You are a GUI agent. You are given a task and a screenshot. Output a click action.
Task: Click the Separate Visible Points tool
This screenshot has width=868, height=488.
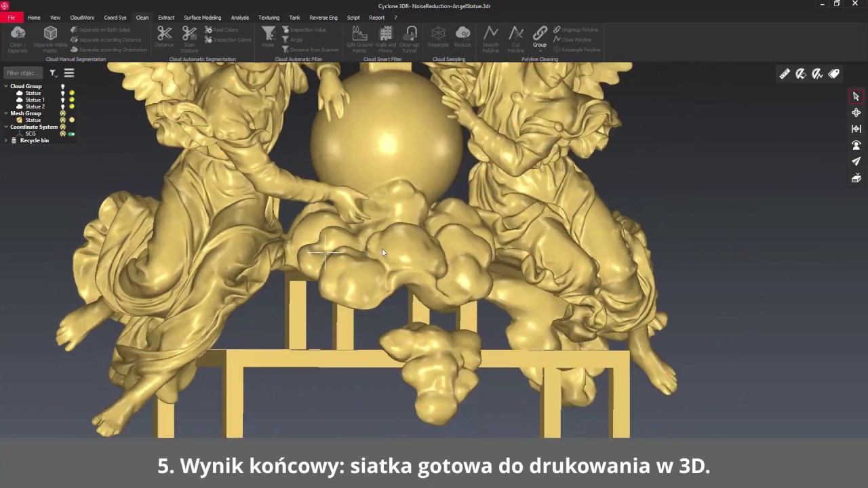click(50, 39)
